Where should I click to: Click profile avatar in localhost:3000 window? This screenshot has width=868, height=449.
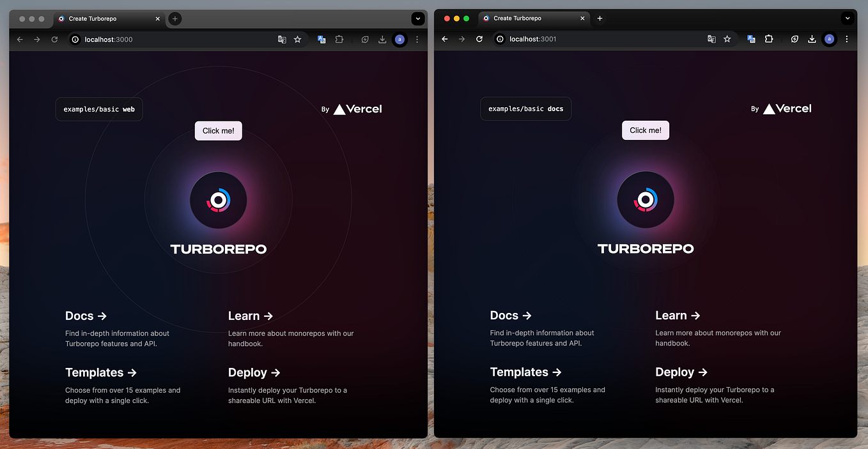click(399, 40)
